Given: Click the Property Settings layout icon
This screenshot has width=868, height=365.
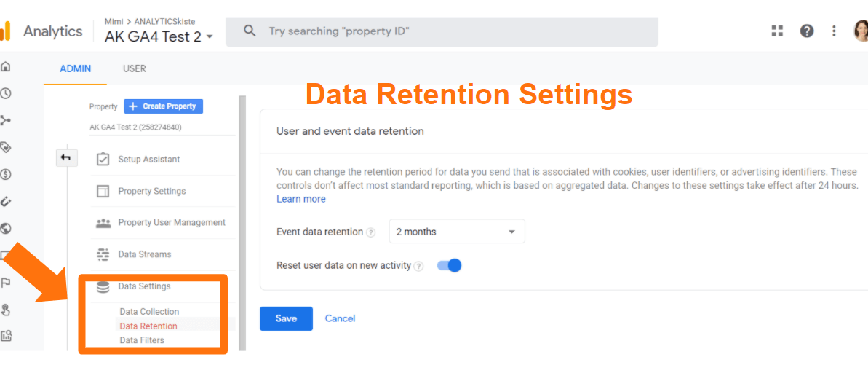Looking at the screenshot, I should (x=103, y=192).
